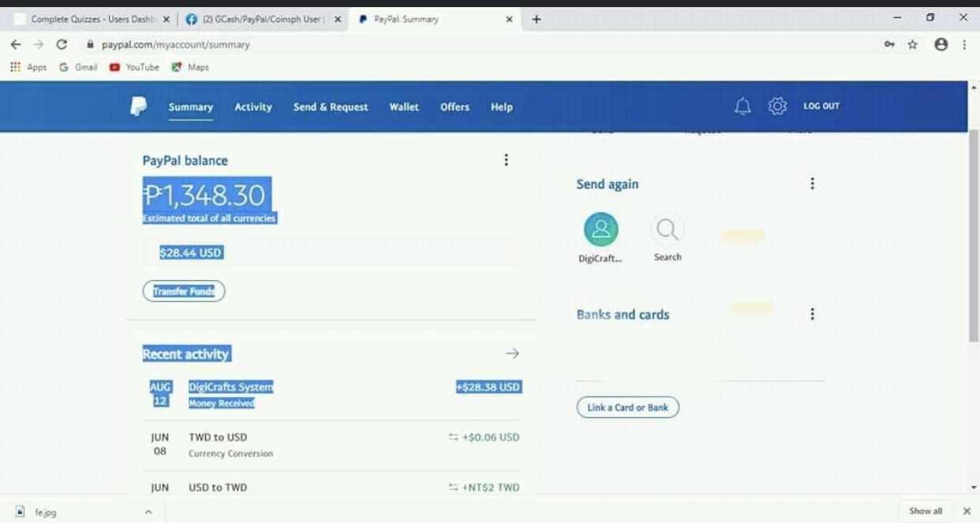Open DigiCrafts System transaction
Image resolution: width=980 pixels, height=523 pixels.
click(x=331, y=394)
